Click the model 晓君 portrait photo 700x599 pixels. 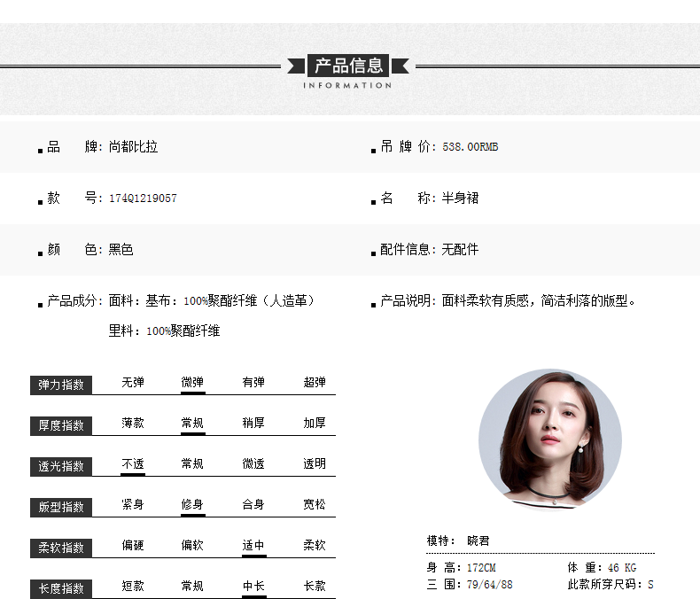click(x=549, y=440)
